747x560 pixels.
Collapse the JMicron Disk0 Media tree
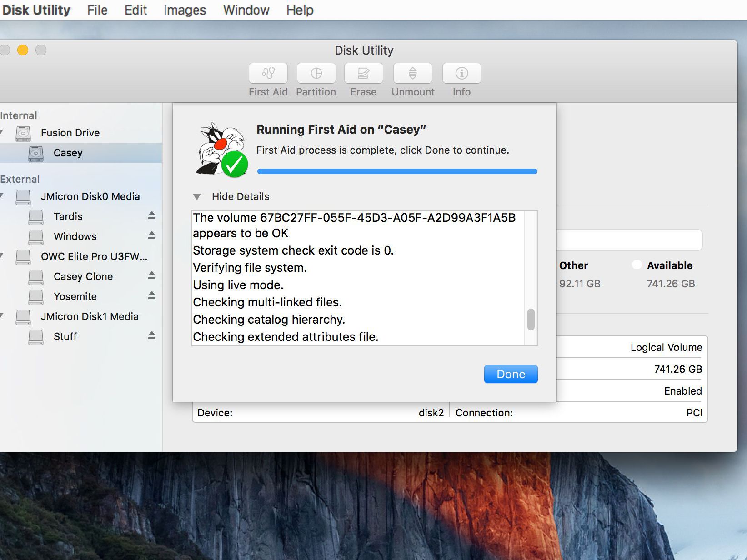2,196
